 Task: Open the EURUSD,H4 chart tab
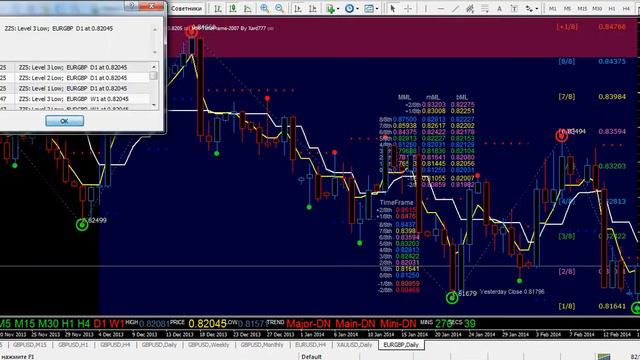coord(310,345)
